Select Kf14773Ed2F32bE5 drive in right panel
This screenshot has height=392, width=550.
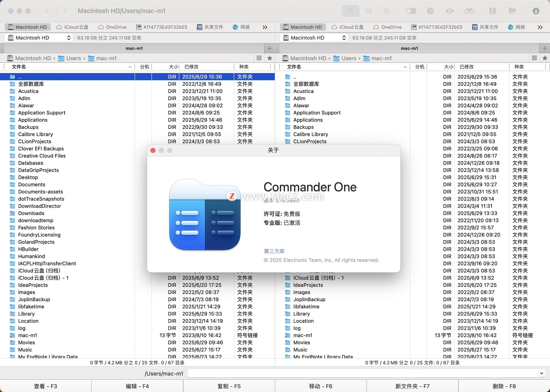pyautogui.click(x=437, y=27)
